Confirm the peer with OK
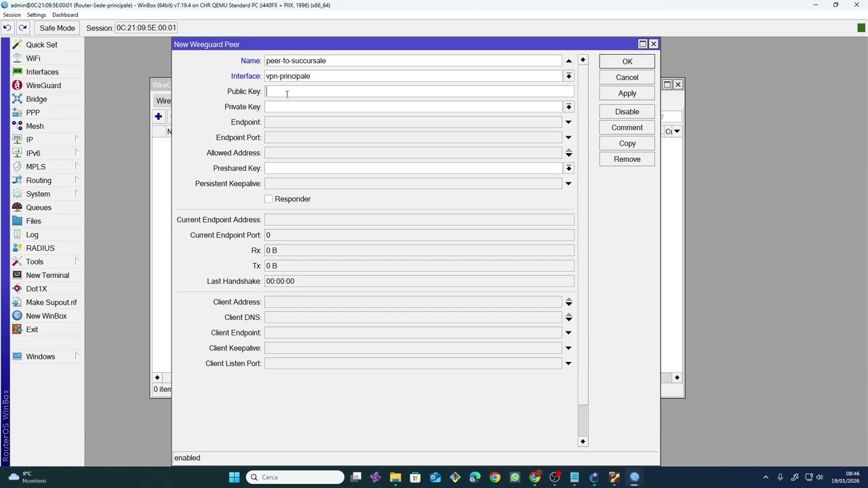This screenshot has height=488, width=868. 627,62
